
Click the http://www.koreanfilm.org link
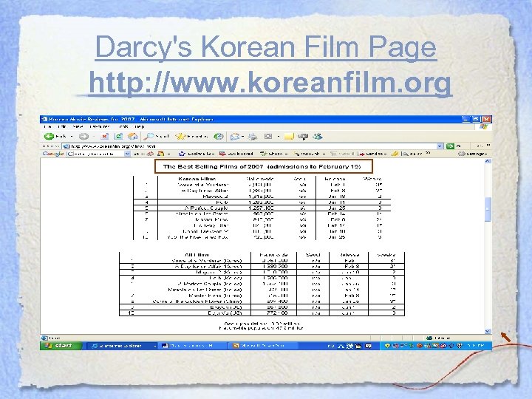[270, 83]
